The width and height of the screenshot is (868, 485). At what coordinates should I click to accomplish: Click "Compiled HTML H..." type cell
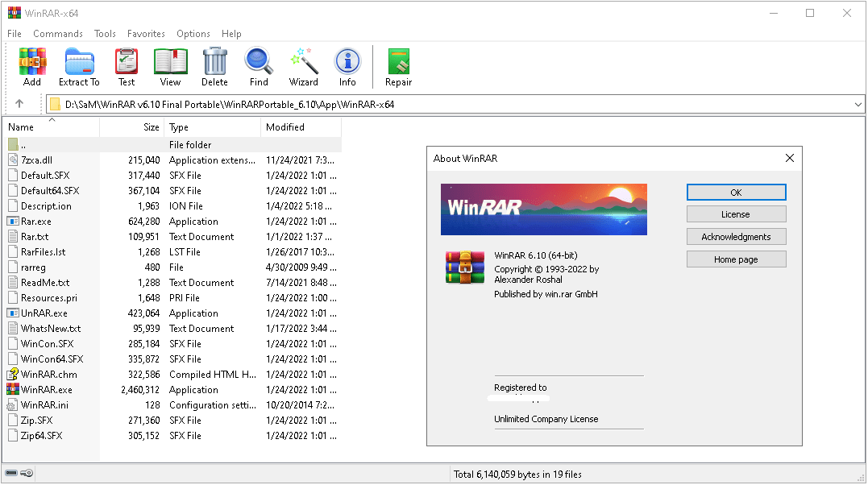point(213,375)
